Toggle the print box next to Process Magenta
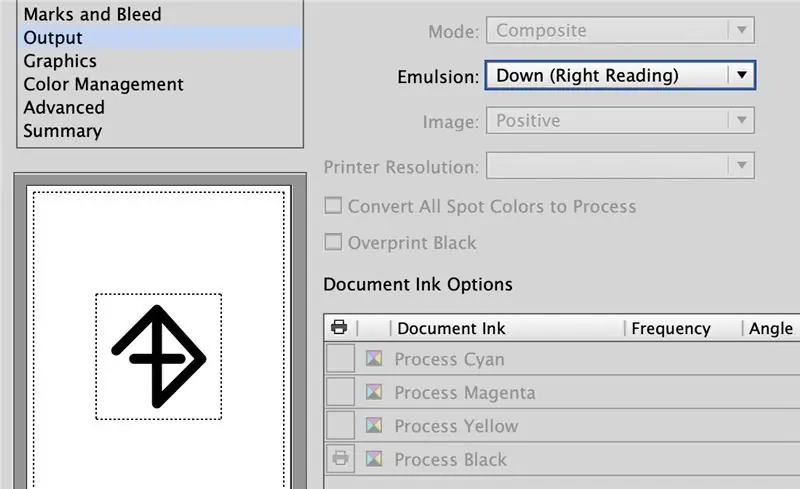The image size is (800, 489). (x=340, y=393)
